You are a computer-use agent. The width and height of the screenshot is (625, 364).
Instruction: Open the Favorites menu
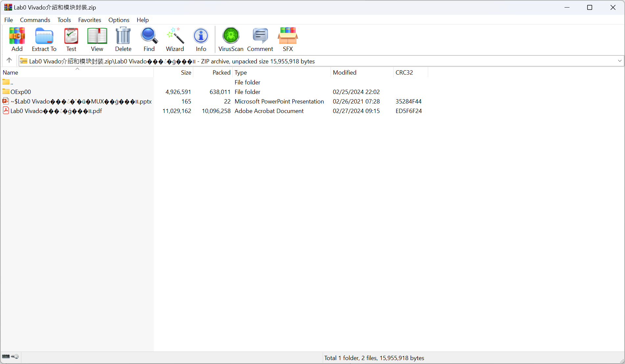click(90, 20)
